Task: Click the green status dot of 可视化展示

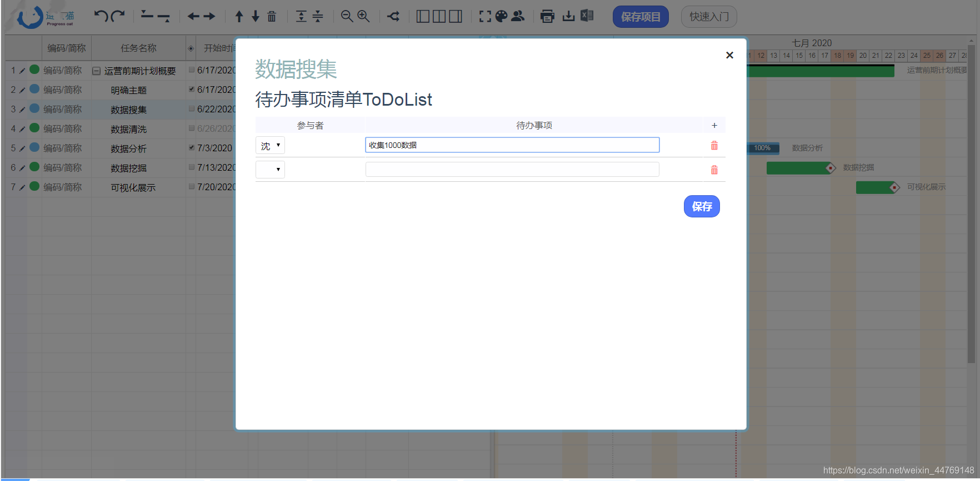Action: point(34,186)
